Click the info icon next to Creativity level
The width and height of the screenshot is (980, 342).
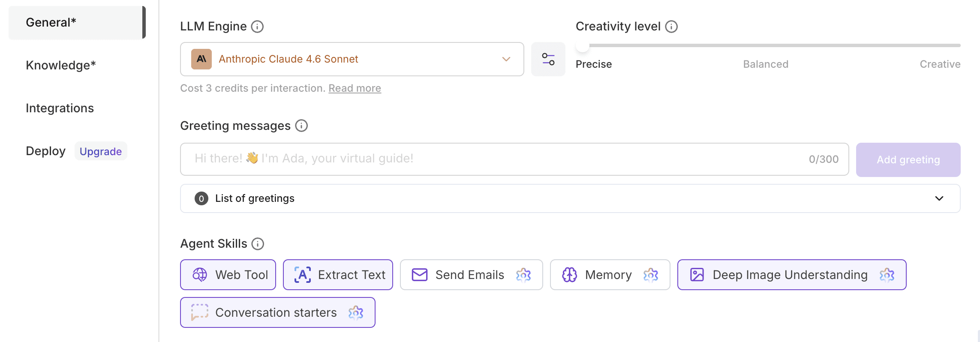(671, 27)
